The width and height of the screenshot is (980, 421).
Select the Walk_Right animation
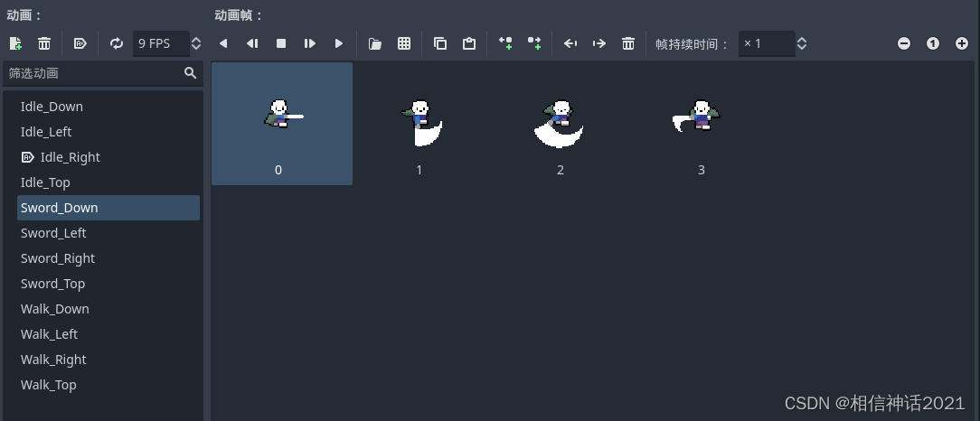[x=108, y=360]
